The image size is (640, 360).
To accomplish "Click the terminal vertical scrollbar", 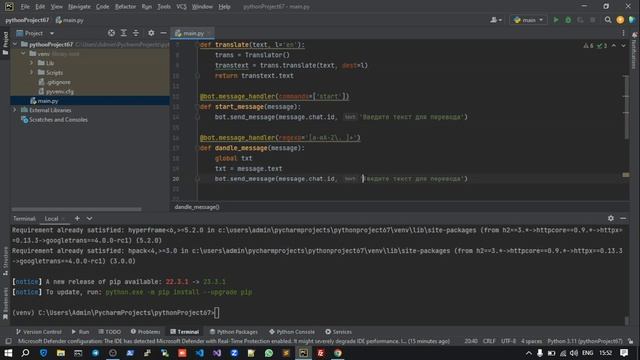I will coord(627,320).
